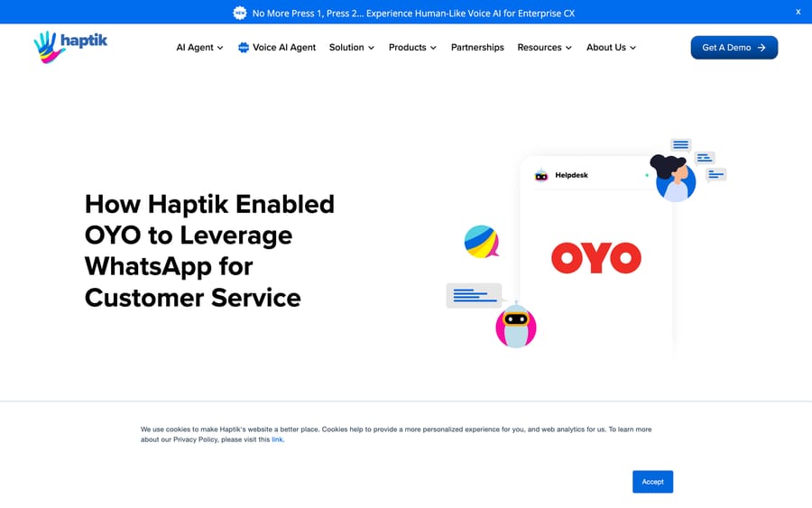
Task: Click the cookie notice paragraph text
Action: (396, 435)
